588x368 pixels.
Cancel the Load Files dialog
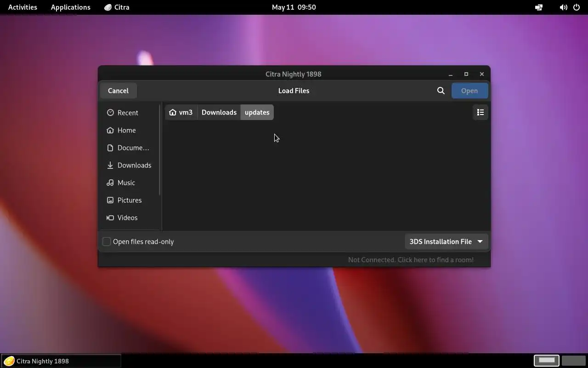tap(118, 91)
